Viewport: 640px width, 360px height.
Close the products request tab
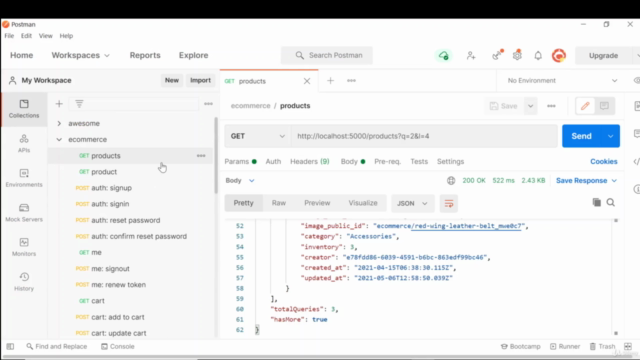307,81
